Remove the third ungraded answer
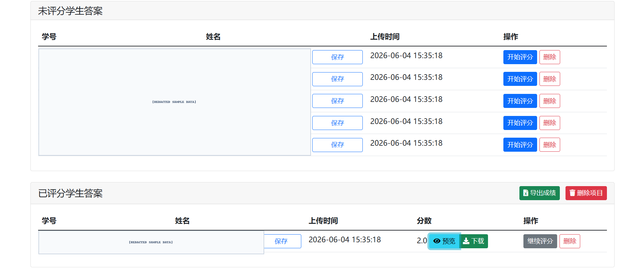 coord(550,101)
